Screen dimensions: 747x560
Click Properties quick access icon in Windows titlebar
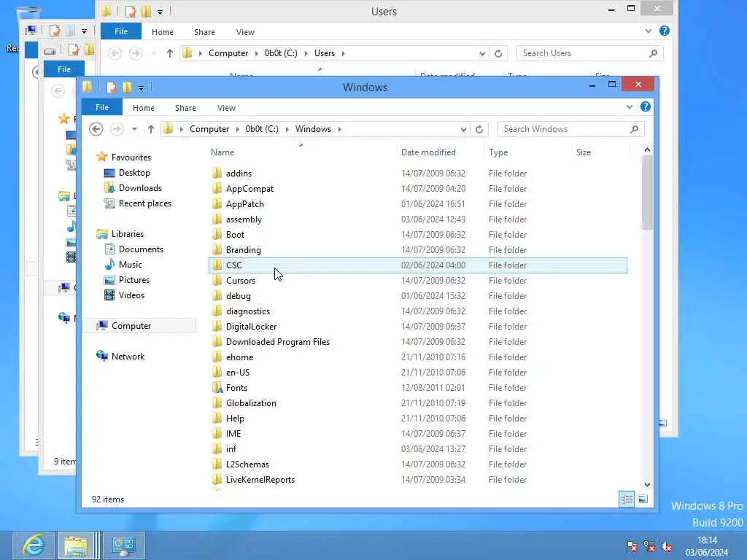pyautogui.click(x=112, y=87)
